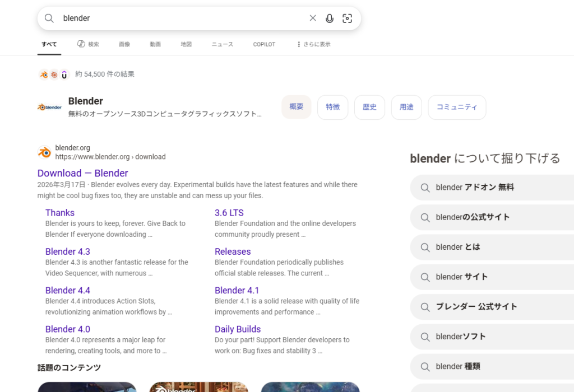Open the 動画 tab
This screenshot has width=574, height=392.
coord(155,44)
